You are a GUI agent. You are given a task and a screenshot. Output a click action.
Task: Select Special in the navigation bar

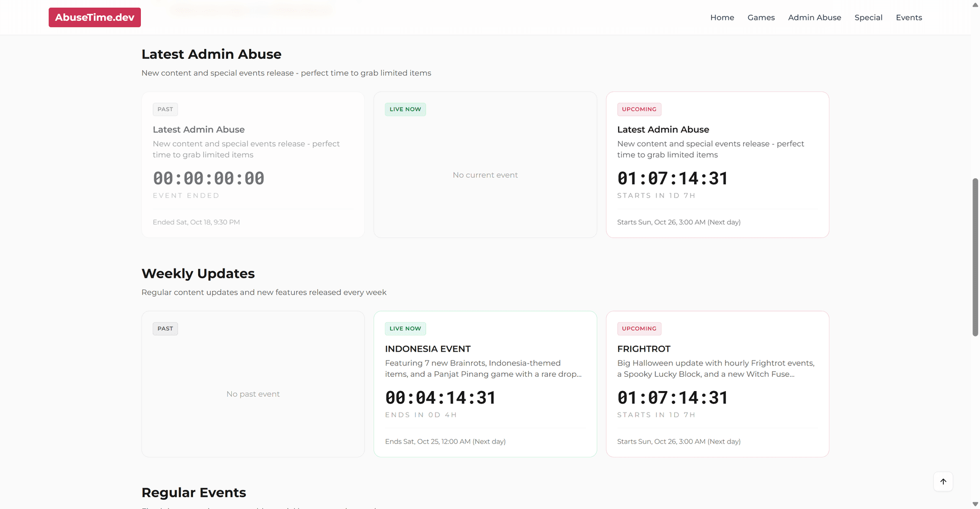(868, 17)
